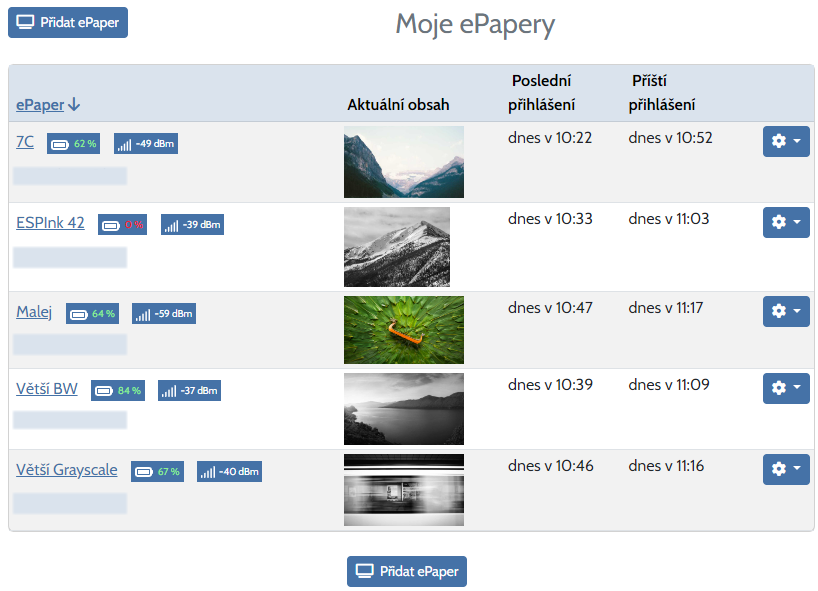Click the Malej signal -59 dBm badge
The image size is (818, 591).
[x=164, y=313]
